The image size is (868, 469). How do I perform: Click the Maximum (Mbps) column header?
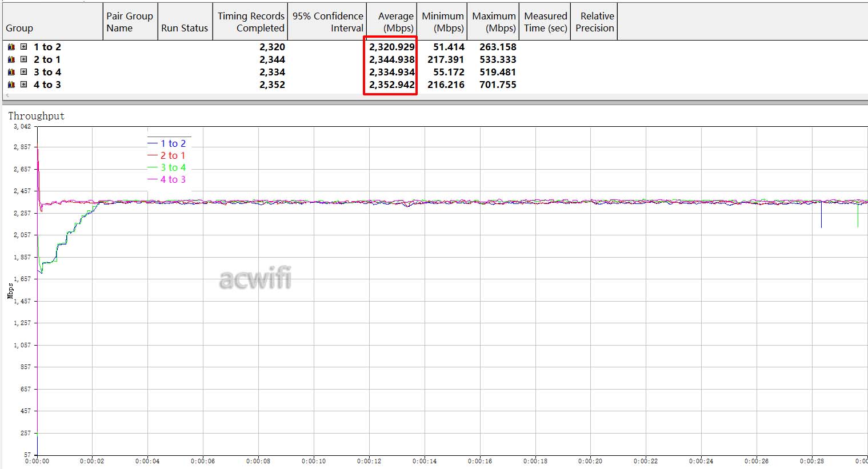coord(494,22)
